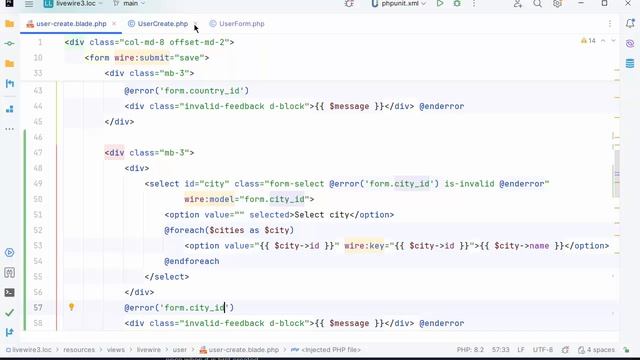Open the Commit tool window

pos(9,43)
